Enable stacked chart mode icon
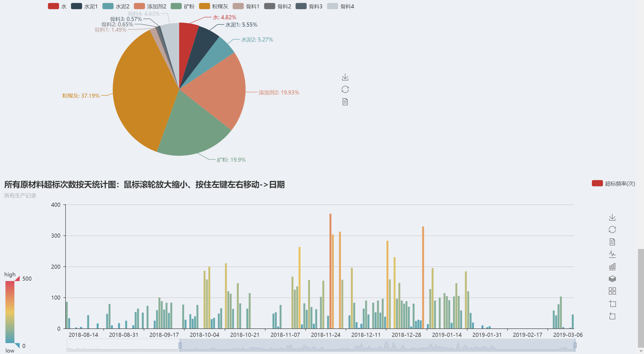This screenshot has width=644, height=354. pos(612,279)
